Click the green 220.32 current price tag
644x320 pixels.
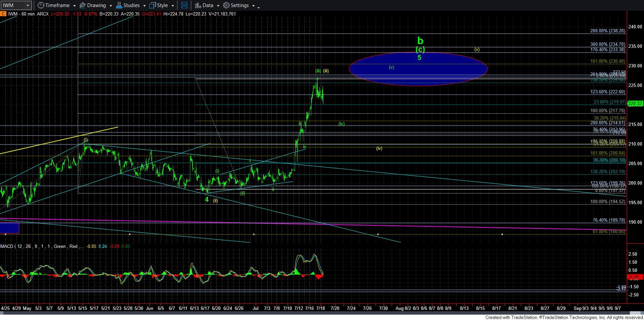click(635, 104)
